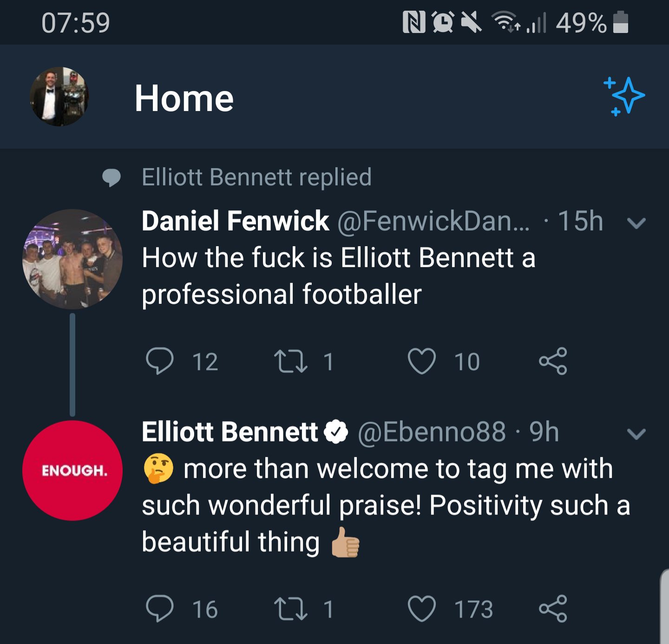
Task: Reply to Elliott Bennett's tweet
Action: tap(160, 608)
